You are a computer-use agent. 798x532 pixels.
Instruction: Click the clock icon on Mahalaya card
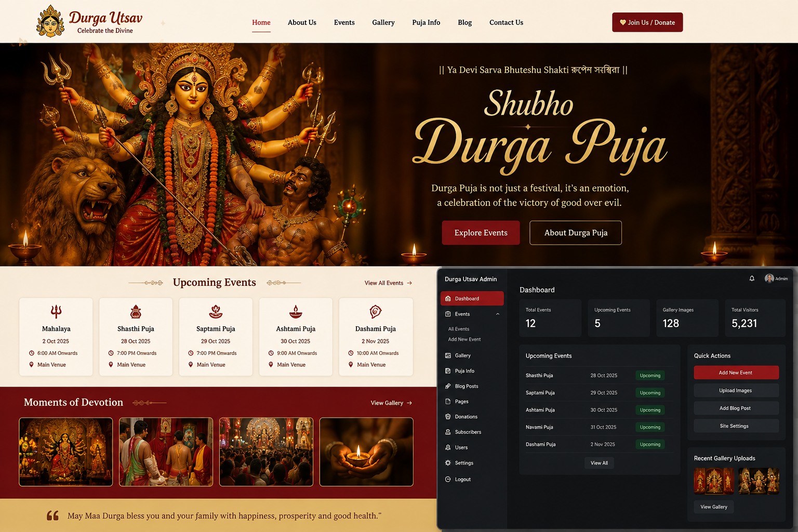[32, 353]
